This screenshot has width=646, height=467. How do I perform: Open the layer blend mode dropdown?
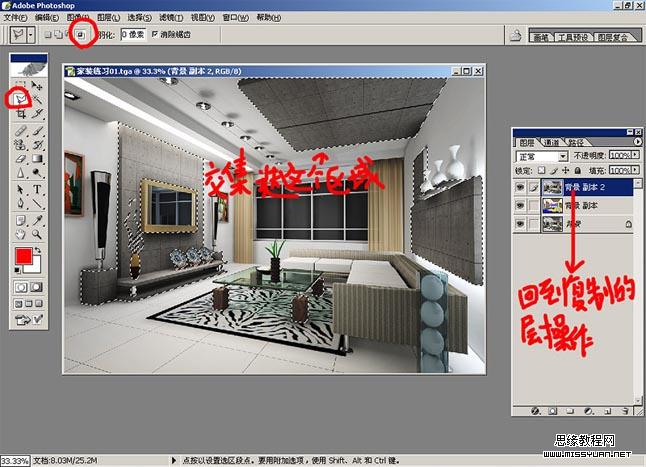(541, 157)
